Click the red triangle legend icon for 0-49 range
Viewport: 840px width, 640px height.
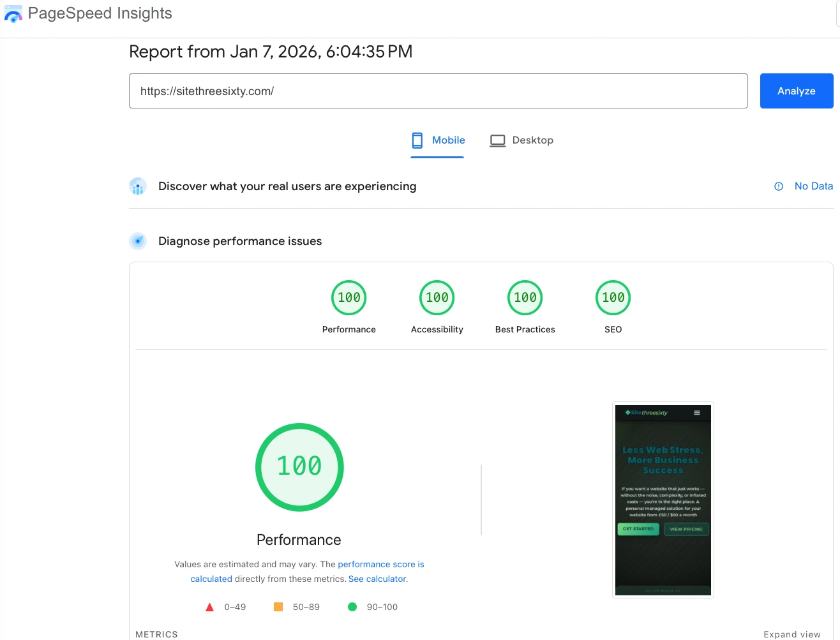point(209,607)
